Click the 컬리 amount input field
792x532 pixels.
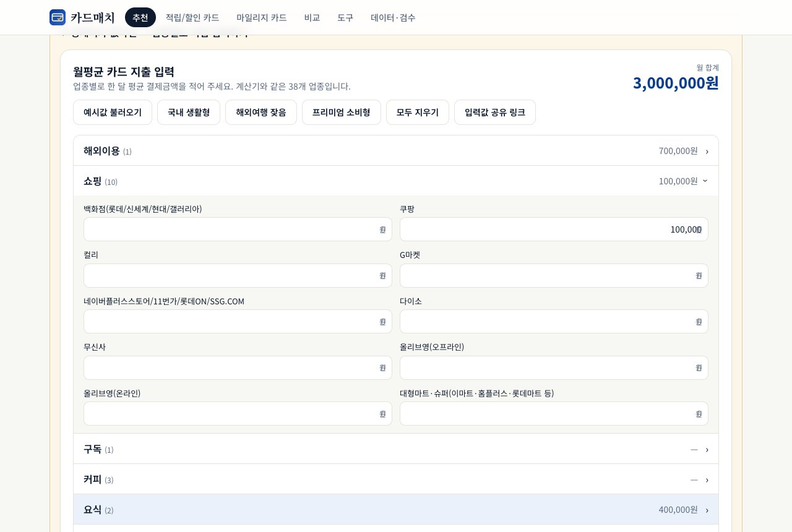(238, 275)
